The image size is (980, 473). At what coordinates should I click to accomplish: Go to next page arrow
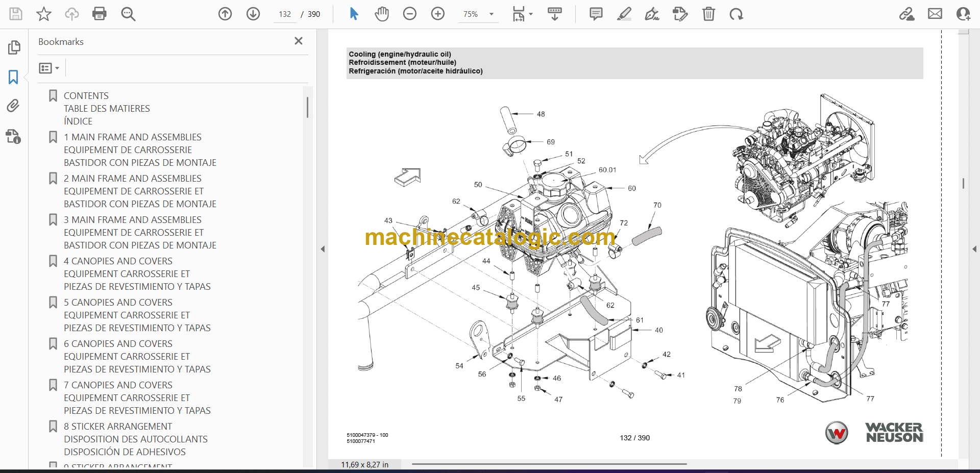tap(253, 14)
